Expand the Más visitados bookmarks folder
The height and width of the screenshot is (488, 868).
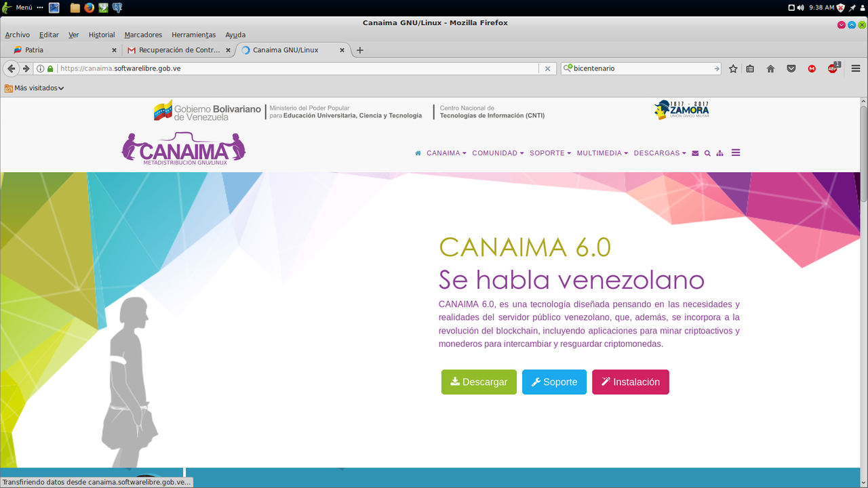point(35,88)
